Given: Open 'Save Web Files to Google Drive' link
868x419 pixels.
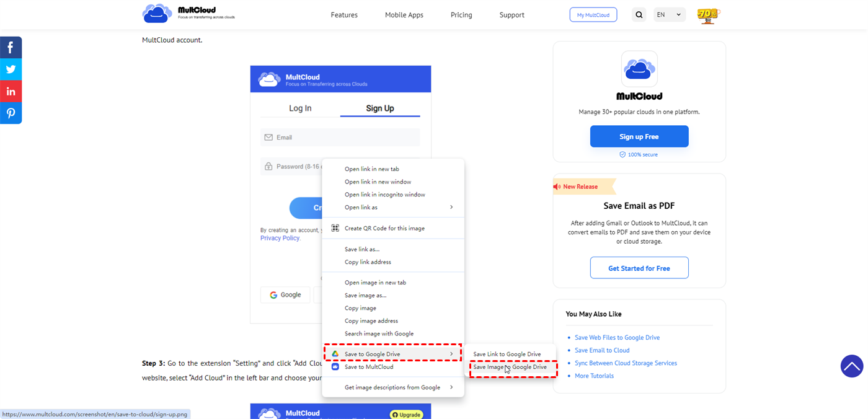Looking at the screenshot, I should pyautogui.click(x=617, y=338).
